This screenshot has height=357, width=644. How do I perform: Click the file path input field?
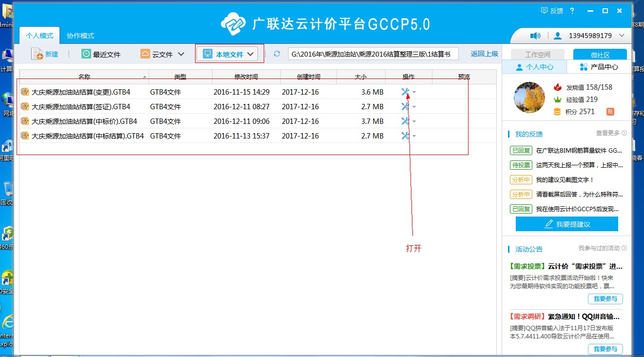(373, 54)
